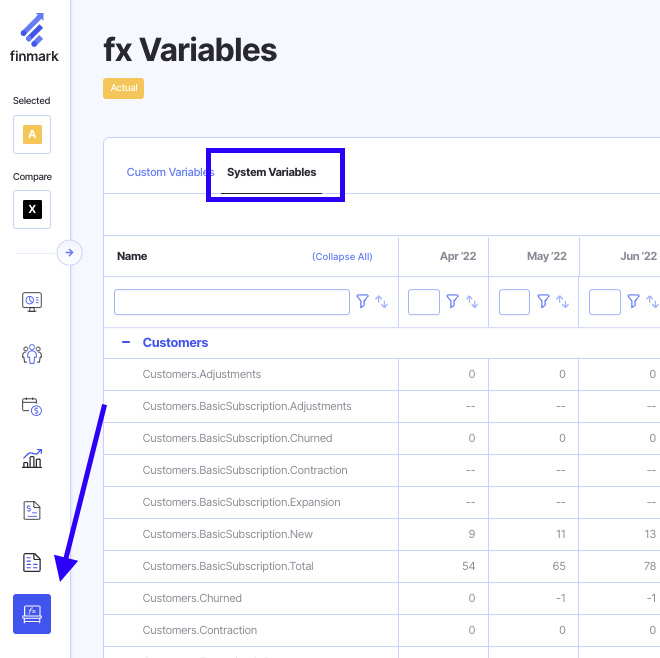This screenshot has height=658, width=660.
Task: Open the Compare scenario X selector
Action: [32, 210]
